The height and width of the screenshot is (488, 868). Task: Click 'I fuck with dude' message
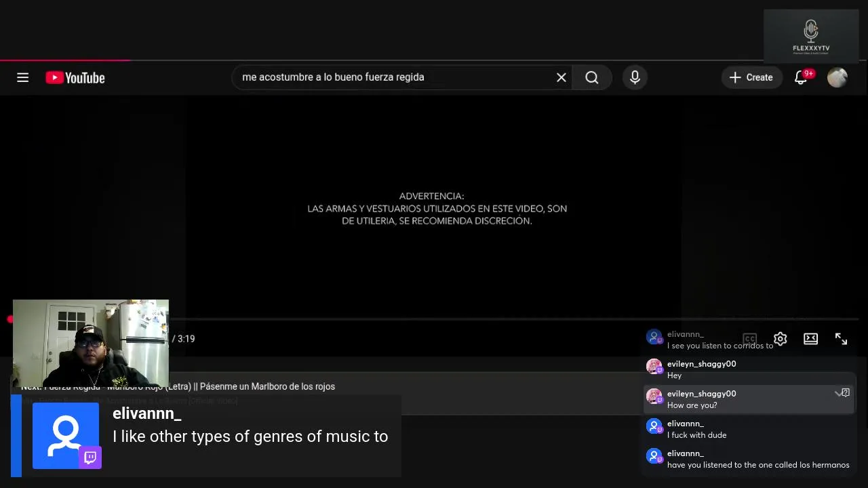click(x=696, y=435)
